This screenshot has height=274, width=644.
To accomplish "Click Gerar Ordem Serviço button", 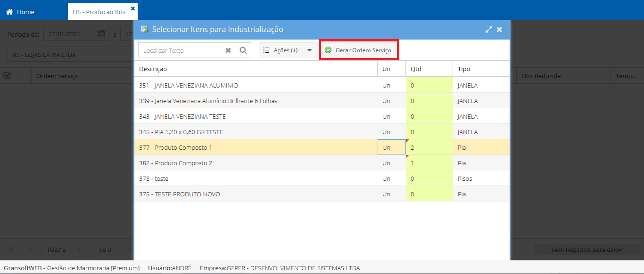I will click(x=358, y=50).
